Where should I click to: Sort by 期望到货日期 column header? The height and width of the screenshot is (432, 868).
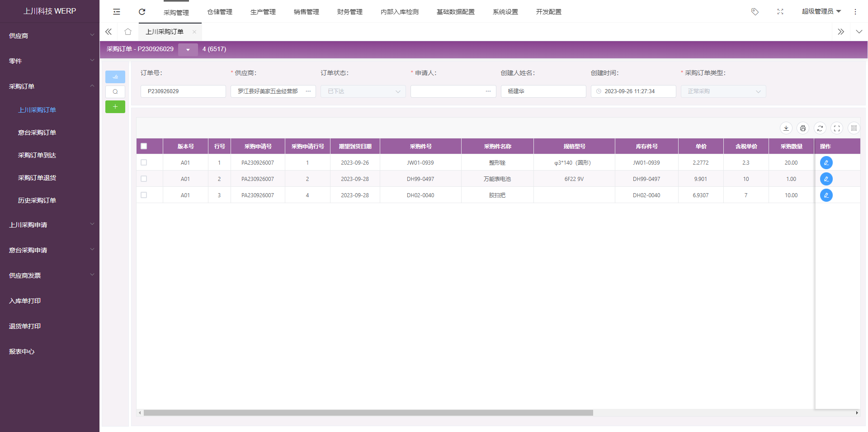coord(355,147)
